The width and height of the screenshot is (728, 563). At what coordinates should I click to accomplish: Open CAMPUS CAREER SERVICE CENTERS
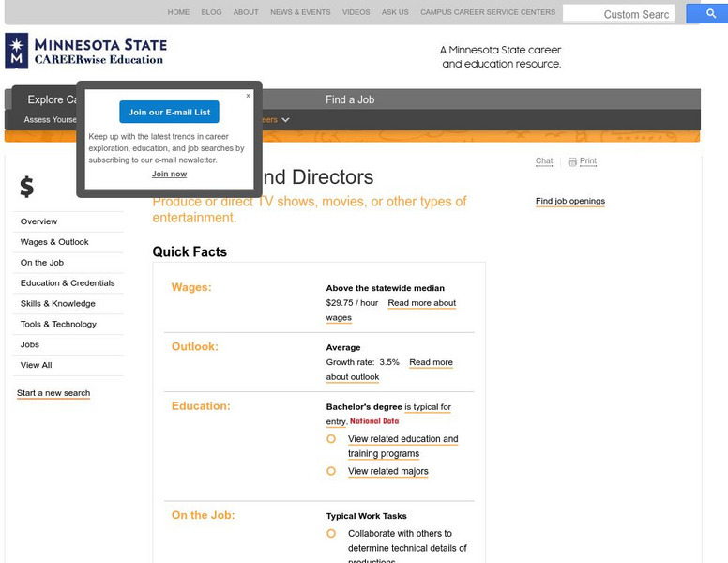pos(488,12)
